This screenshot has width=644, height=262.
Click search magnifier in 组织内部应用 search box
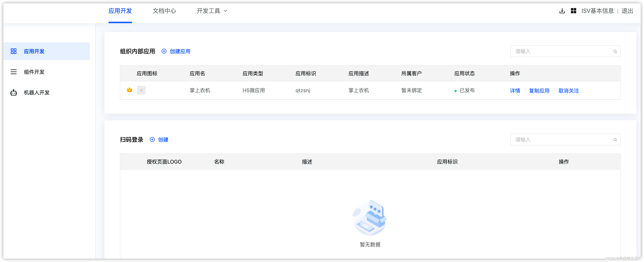click(615, 52)
